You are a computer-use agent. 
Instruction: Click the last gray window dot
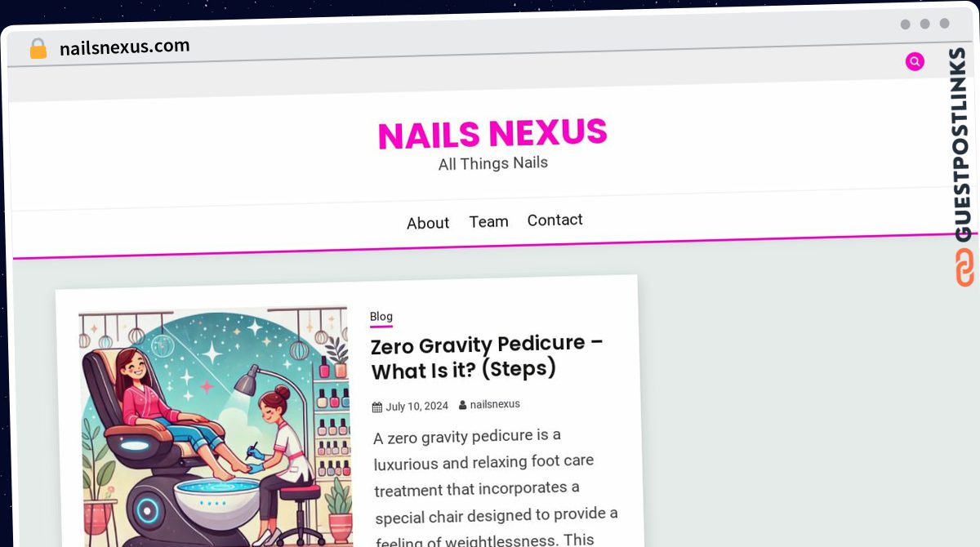[944, 24]
